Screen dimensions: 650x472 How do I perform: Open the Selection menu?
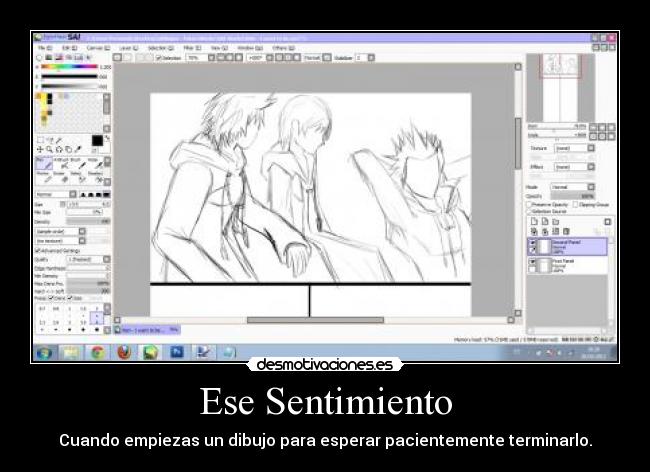(x=160, y=48)
